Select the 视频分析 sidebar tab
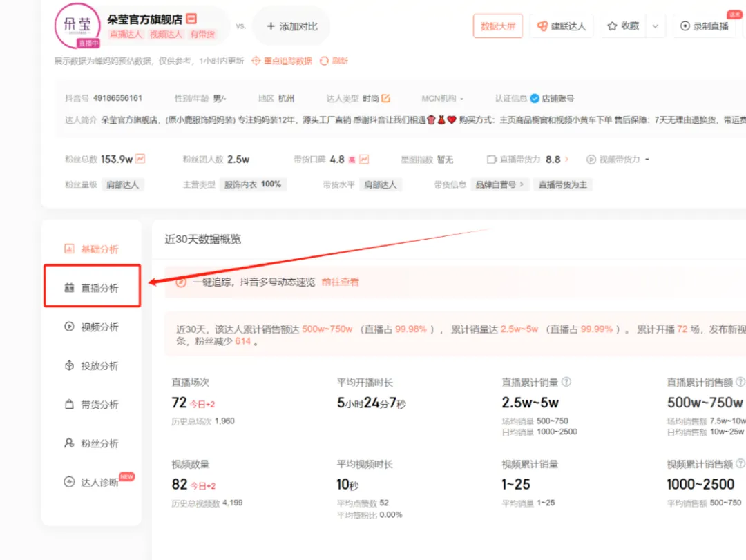 (91, 327)
